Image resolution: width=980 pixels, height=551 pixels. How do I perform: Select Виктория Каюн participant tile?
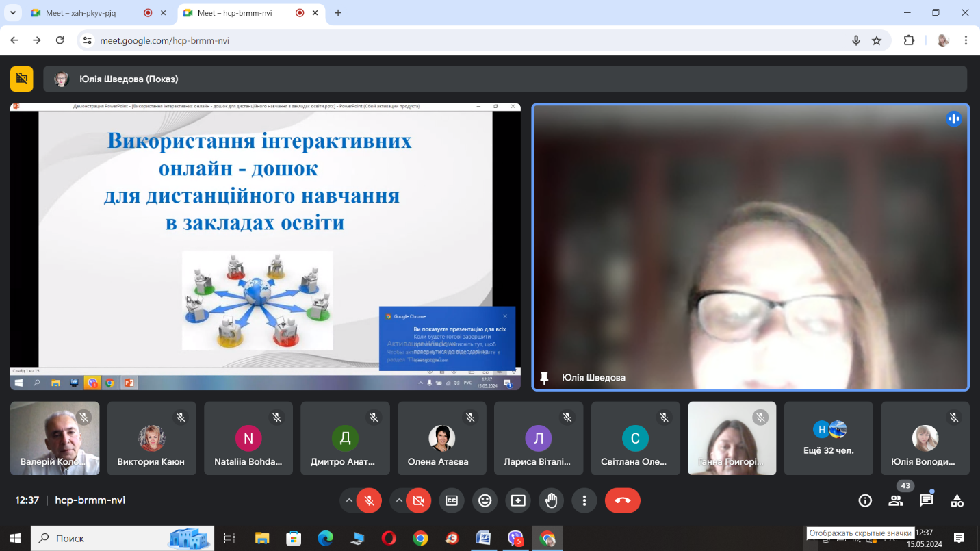click(152, 438)
